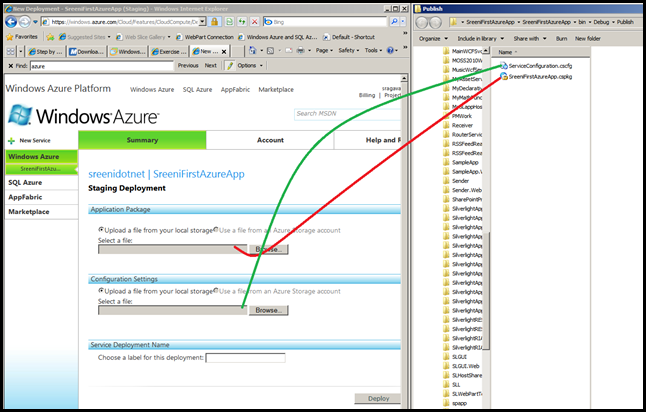The image size is (646, 412).
Task: Switch to 'Exercise ...' browser tab
Action: tap(169, 52)
